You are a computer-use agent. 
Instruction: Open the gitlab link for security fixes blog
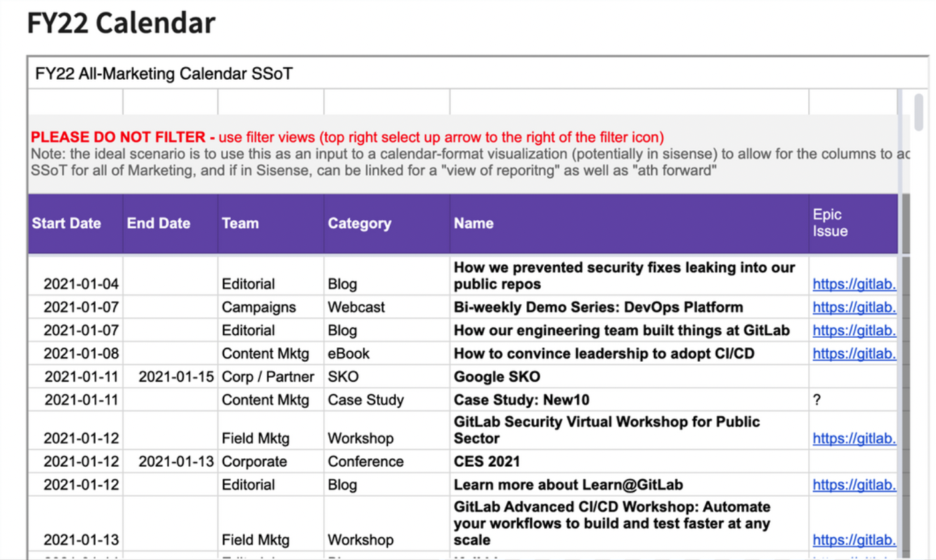tap(854, 284)
